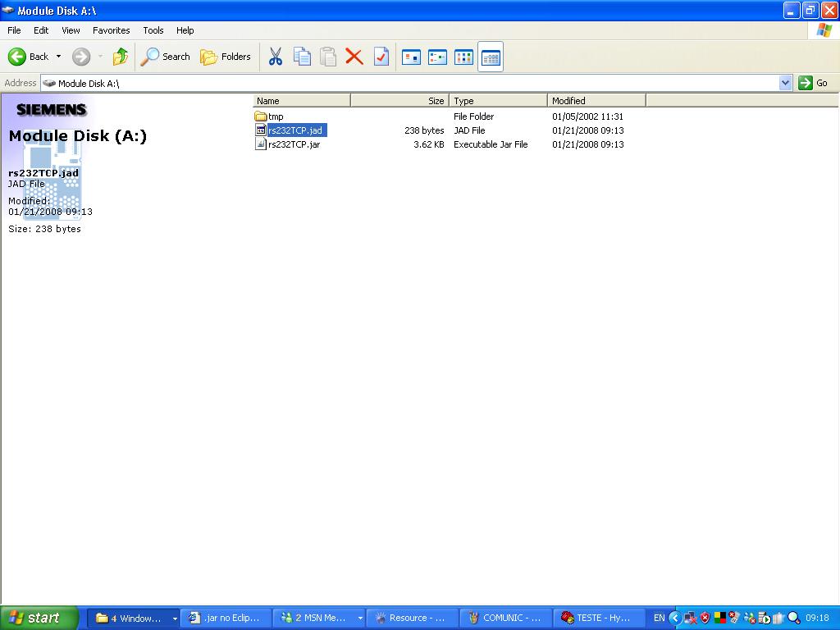This screenshot has height=630, width=840.
Task: Toggle the Folders pane button
Action: coord(225,57)
